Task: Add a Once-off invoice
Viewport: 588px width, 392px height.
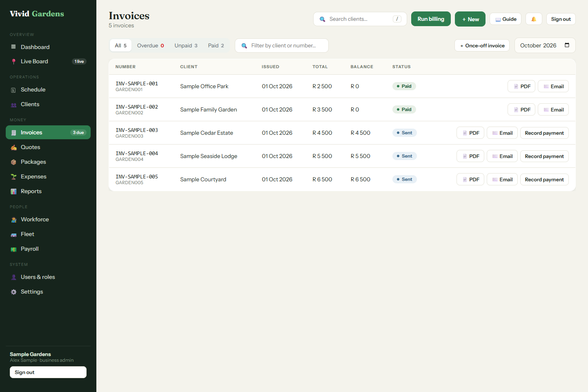Action: [x=482, y=45]
